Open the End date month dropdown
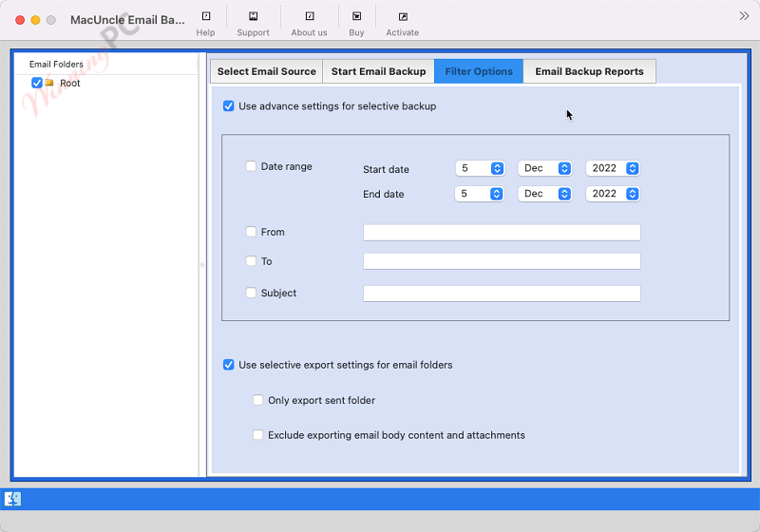 coord(545,194)
